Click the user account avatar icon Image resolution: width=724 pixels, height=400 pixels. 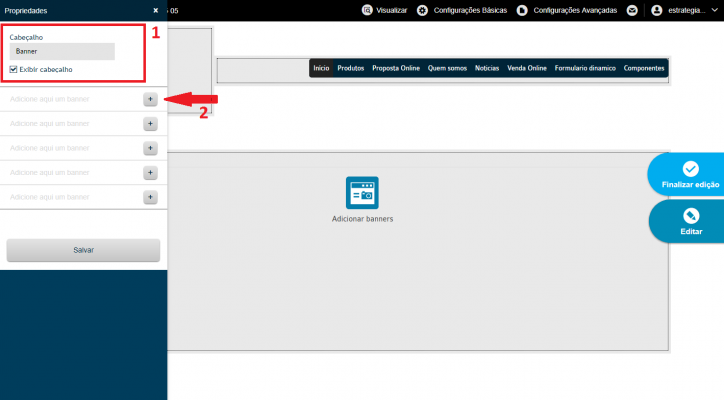(x=657, y=10)
